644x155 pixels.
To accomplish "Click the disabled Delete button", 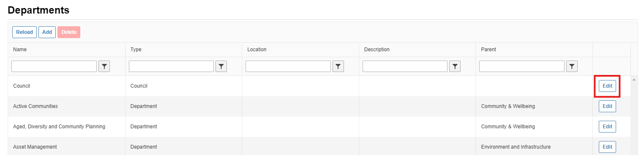I will pos(69,32).
